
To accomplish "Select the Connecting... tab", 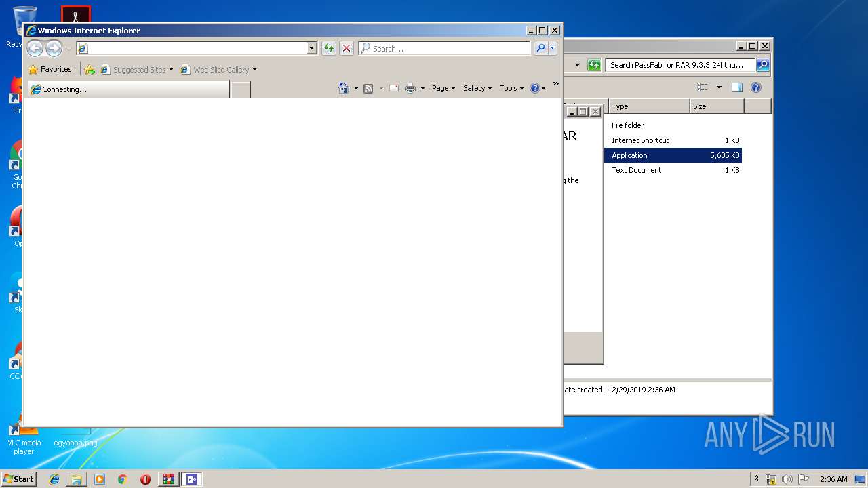I will click(127, 89).
